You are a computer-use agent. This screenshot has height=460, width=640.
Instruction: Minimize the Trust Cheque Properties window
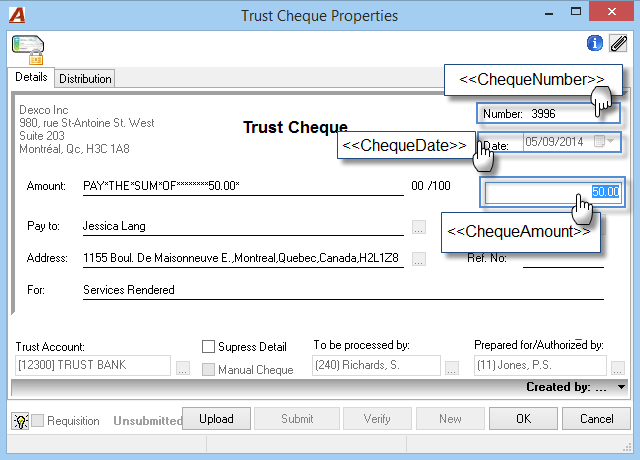[x=549, y=13]
